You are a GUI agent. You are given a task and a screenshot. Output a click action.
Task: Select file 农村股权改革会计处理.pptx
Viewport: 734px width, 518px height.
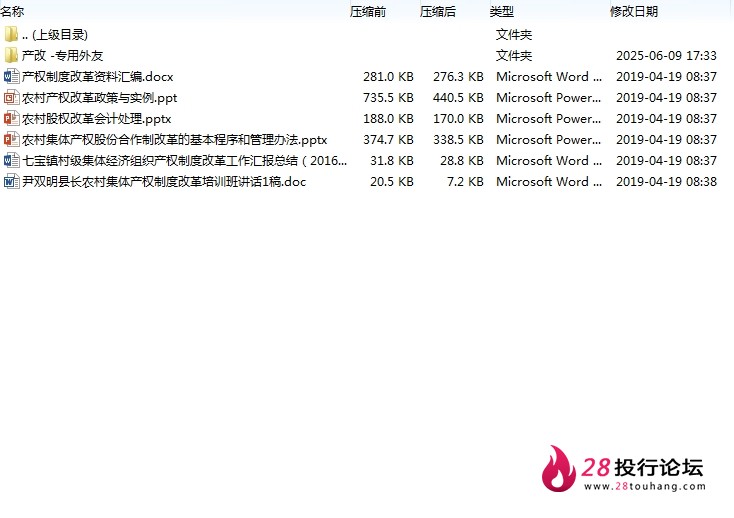96,119
